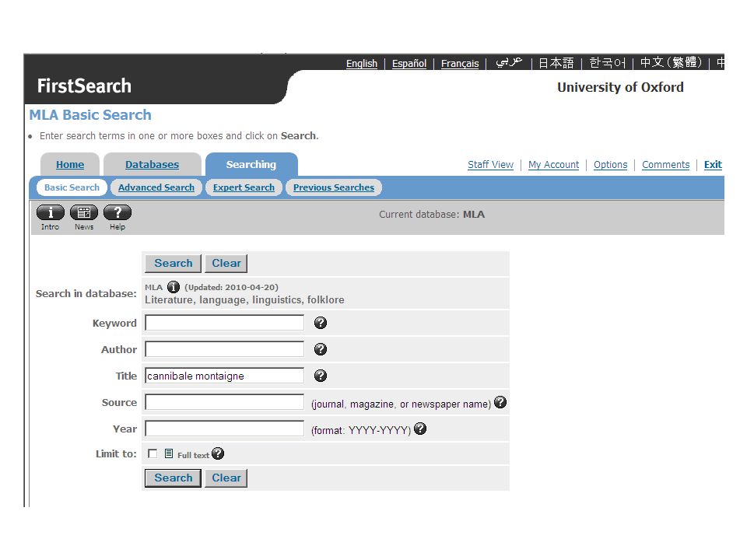
Task: Click 'Current database: MLA' text
Action: click(432, 215)
